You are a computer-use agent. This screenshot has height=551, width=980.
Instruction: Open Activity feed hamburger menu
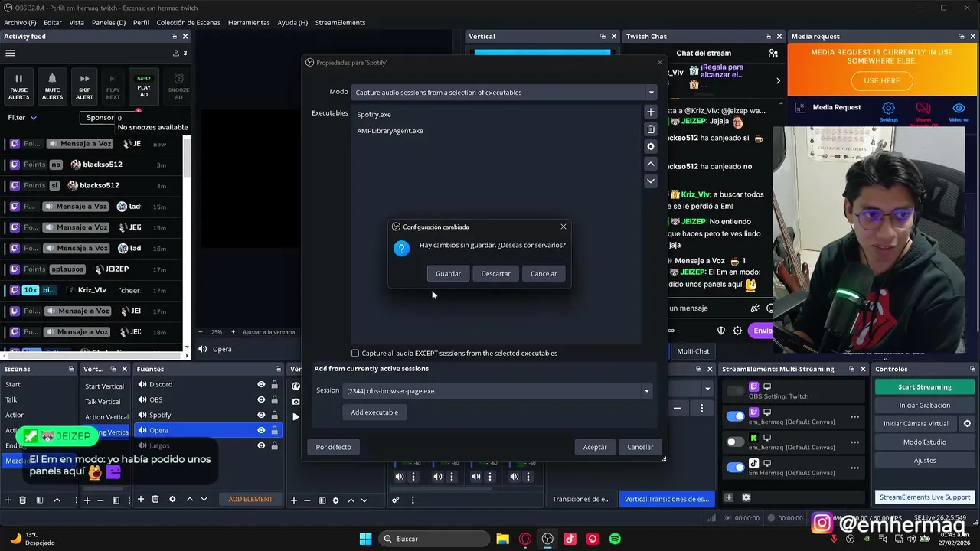click(x=11, y=53)
